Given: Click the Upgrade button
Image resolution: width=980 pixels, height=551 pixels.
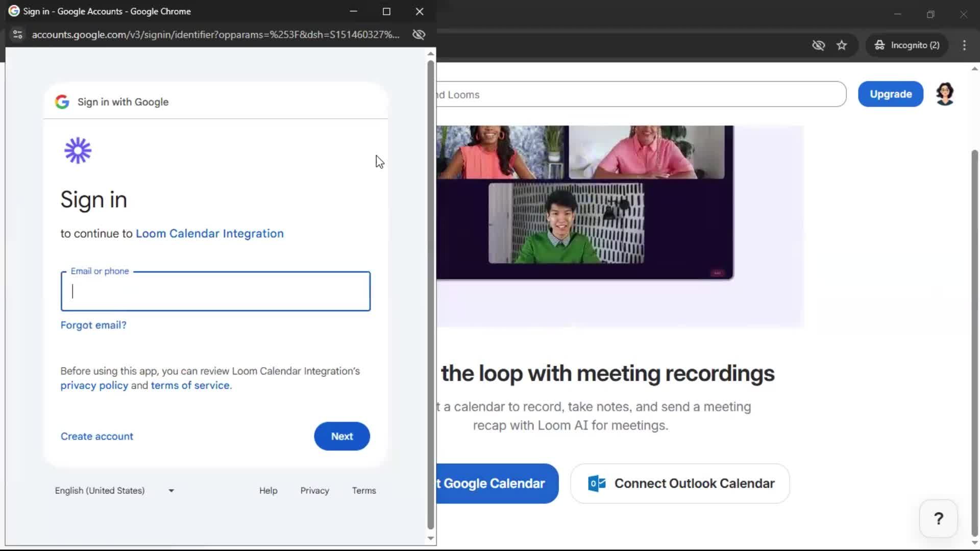Looking at the screenshot, I should pos(890,94).
